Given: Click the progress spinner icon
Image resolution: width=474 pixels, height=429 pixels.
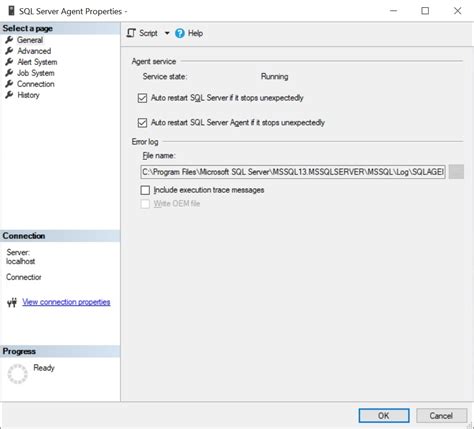Looking at the screenshot, I should click(17, 374).
